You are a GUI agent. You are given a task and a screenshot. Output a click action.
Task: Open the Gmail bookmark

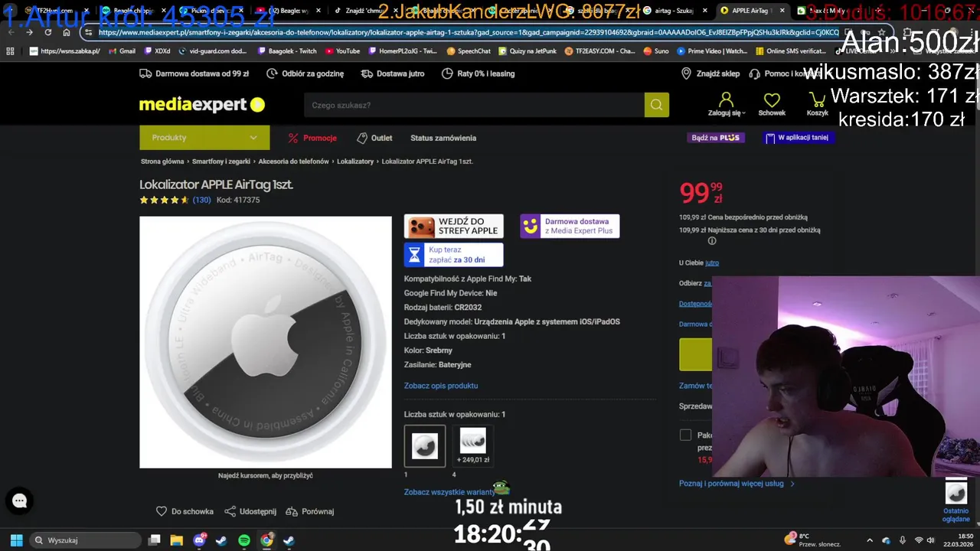pos(121,51)
